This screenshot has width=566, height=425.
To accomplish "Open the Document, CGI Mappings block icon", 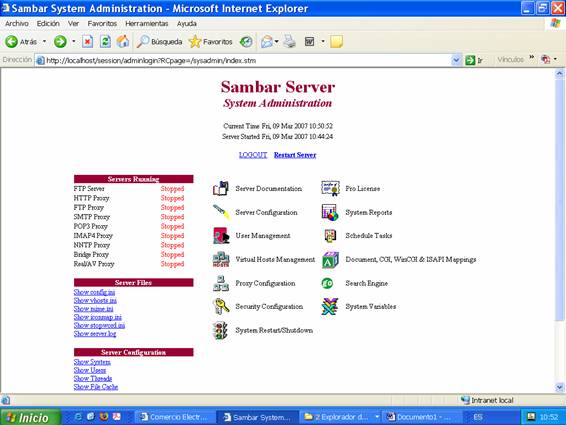I will (330, 260).
